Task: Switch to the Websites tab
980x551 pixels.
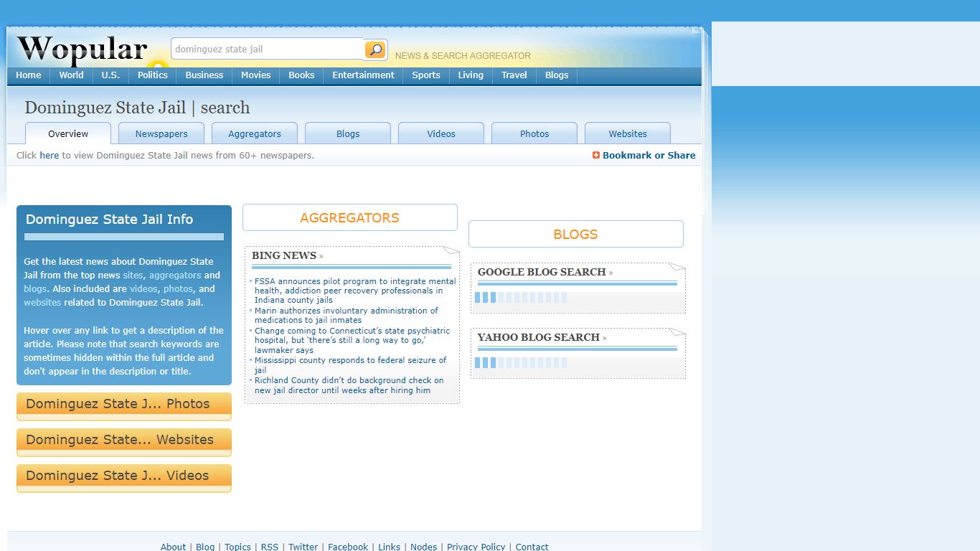Action: coord(628,133)
